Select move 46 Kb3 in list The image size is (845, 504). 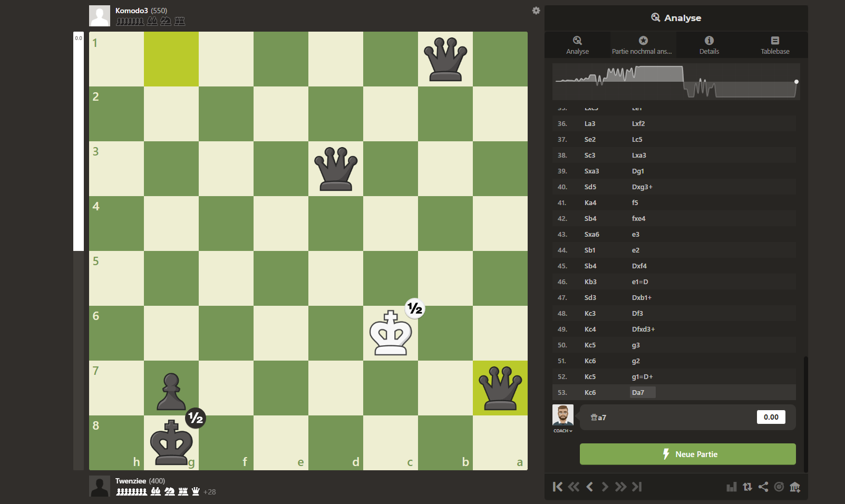pos(590,282)
